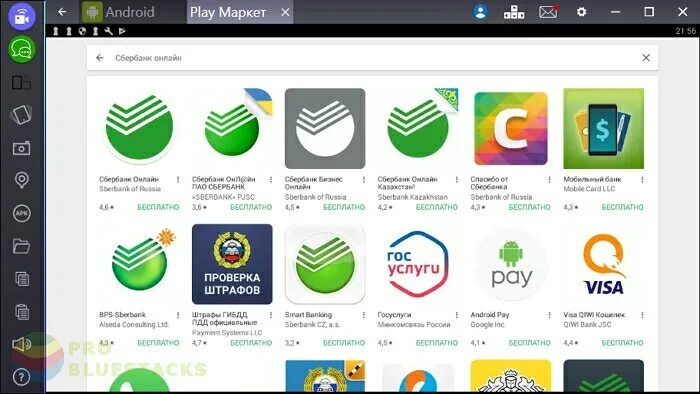The width and height of the screenshot is (700, 394).
Task: Take a screenshot with the camera icon
Action: coord(21,148)
